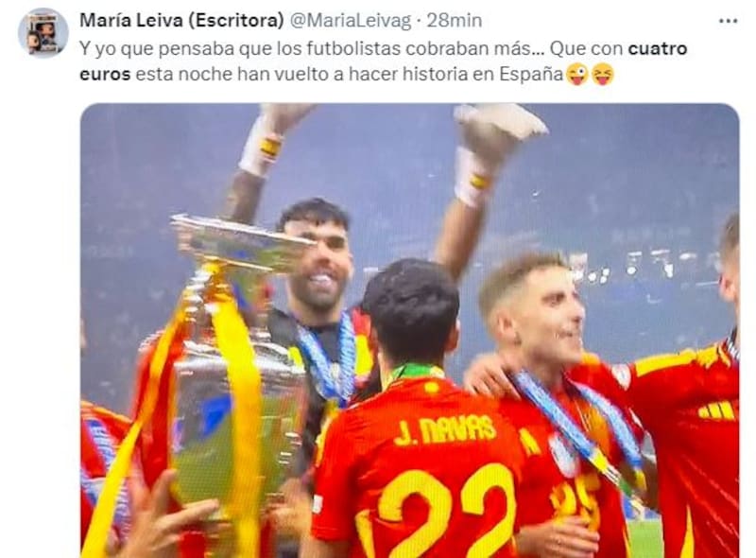This screenshot has width=756, height=558.
Task: Open the @MariaLeivag handle link
Action: click(352, 20)
